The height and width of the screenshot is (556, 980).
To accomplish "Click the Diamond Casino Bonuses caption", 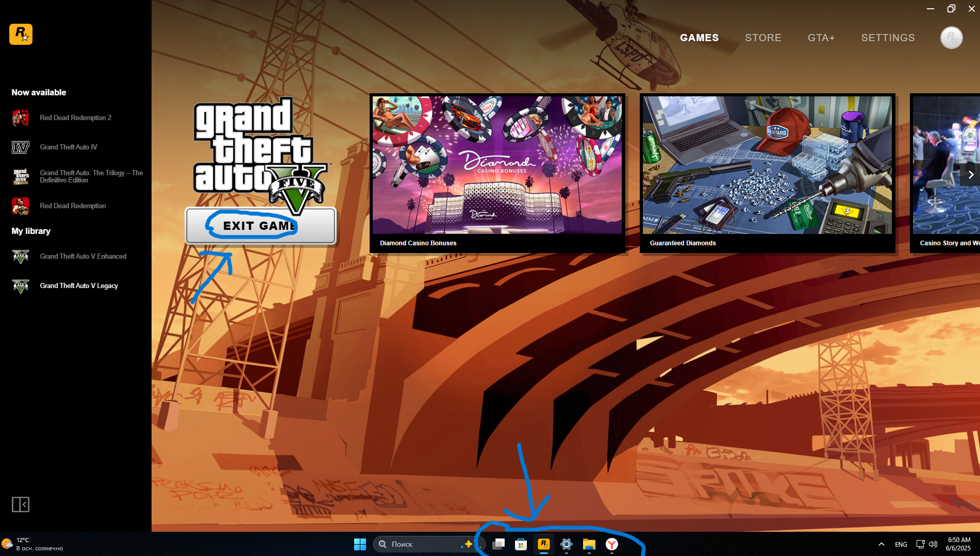I will 418,243.
